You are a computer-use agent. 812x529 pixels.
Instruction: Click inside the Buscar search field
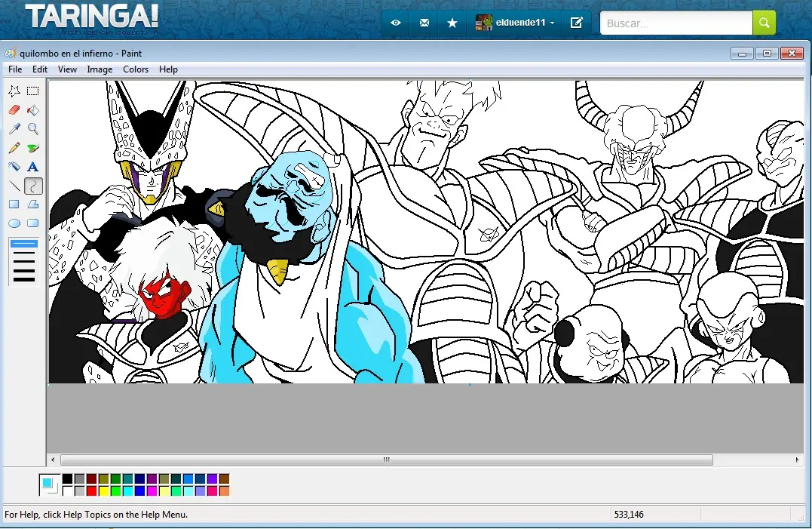click(x=676, y=23)
